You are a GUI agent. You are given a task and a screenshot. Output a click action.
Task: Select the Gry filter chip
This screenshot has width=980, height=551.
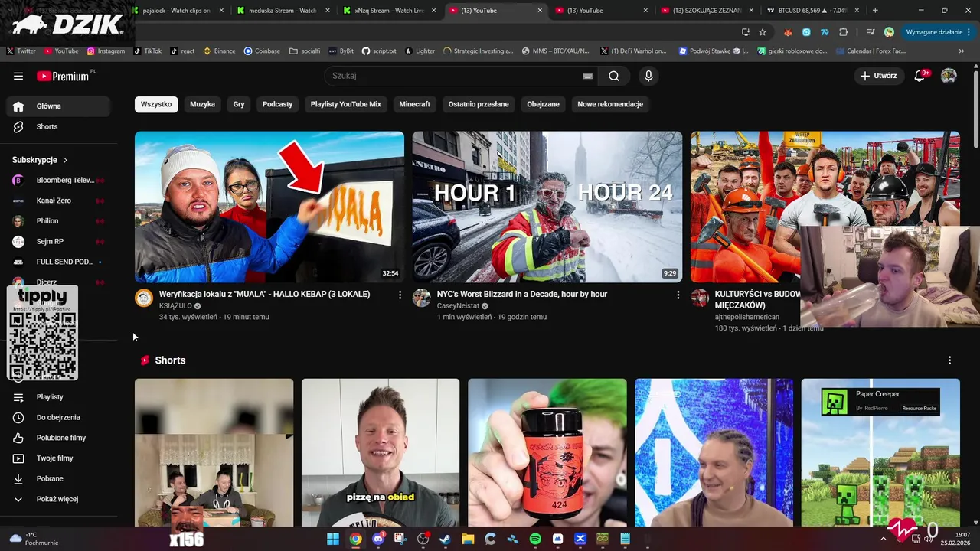tap(239, 104)
